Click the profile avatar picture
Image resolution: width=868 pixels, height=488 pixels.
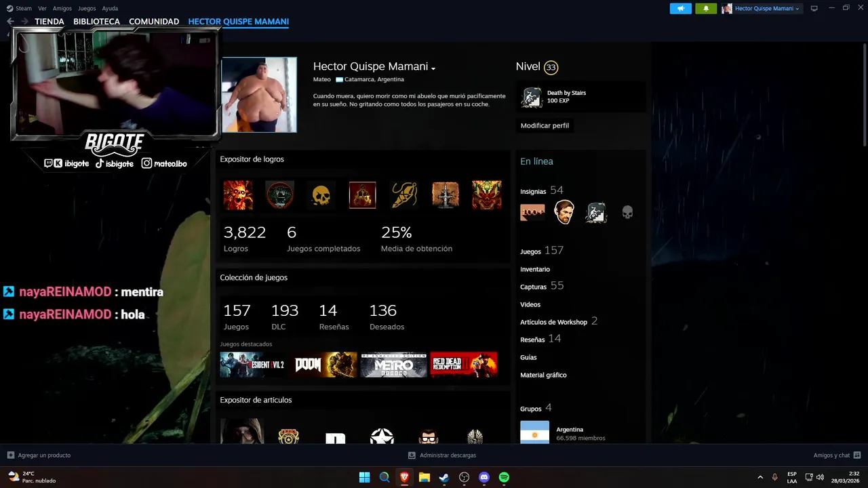[259, 94]
